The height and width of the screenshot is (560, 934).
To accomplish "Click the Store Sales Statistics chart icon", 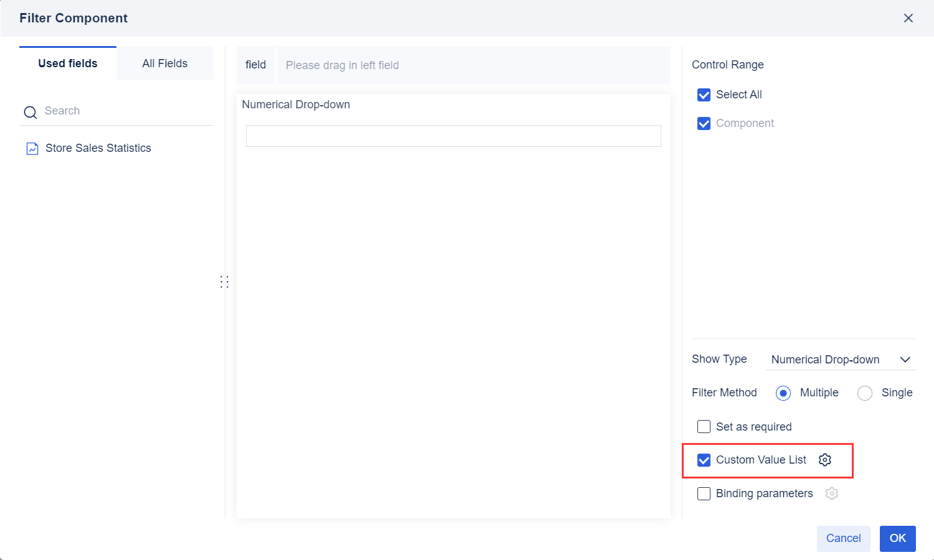I will (32, 149).
